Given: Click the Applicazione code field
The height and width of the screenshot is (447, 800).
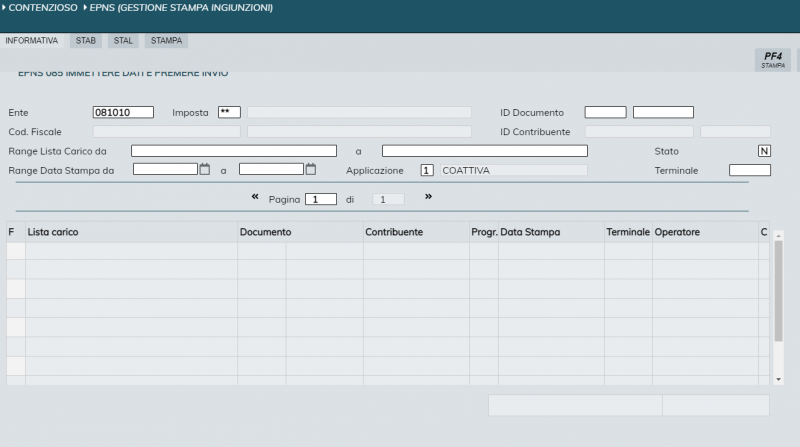Looking at the screenshot, I should pyautogui.click(x=427, y=170).
